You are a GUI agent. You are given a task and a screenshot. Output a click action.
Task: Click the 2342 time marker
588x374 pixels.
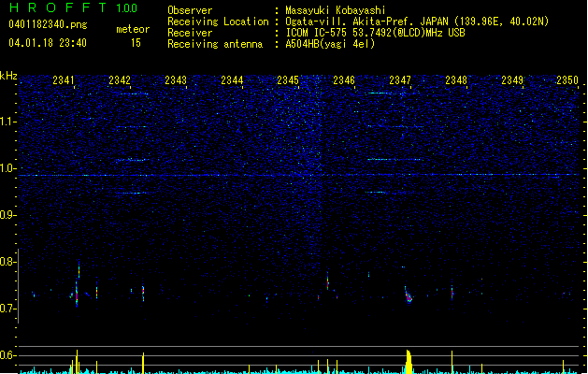coord(120,80)
